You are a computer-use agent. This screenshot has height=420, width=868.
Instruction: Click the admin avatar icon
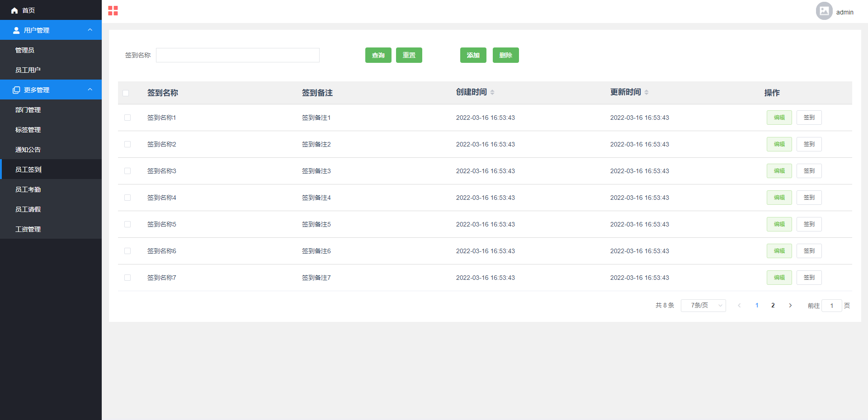(824, 11)
